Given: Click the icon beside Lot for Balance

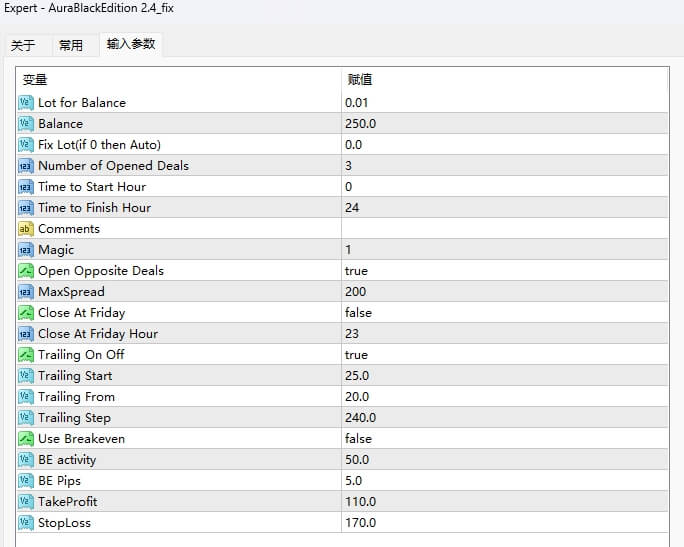Looking at the screenshot, I should pos(26,103).
